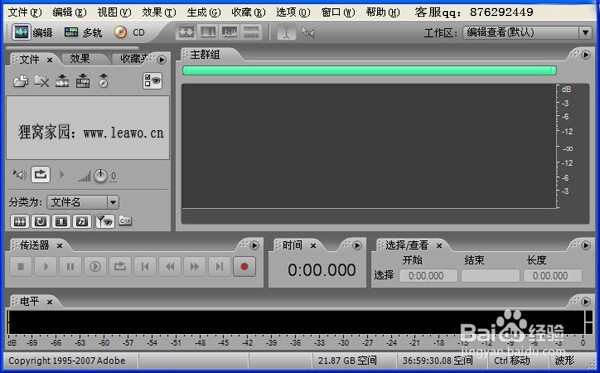Select the spectral frequency display icon

tap(208, 32)
